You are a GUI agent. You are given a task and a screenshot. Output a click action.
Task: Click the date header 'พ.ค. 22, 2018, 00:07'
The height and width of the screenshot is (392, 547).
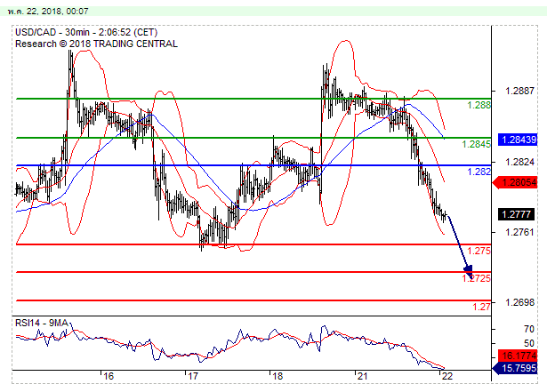(x=48, y=12)
